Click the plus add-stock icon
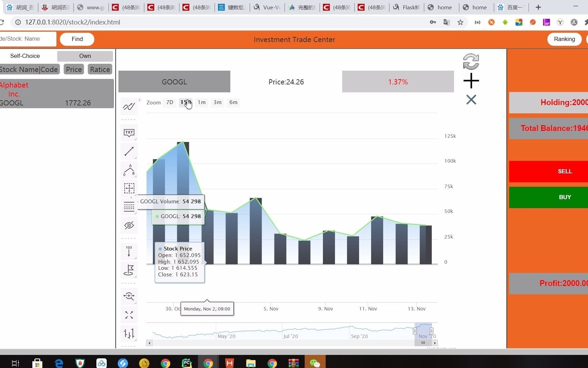 (471, 81)
